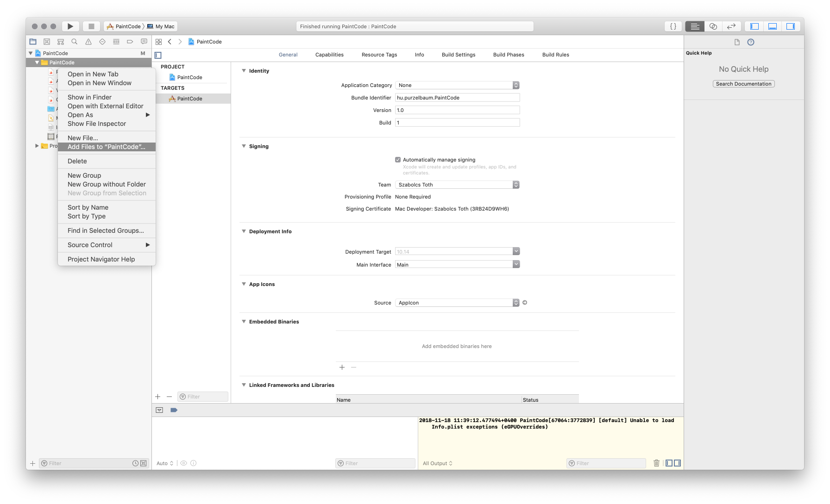
Task: Click the app icon source arrow button
Action: [x=525, y=303]
